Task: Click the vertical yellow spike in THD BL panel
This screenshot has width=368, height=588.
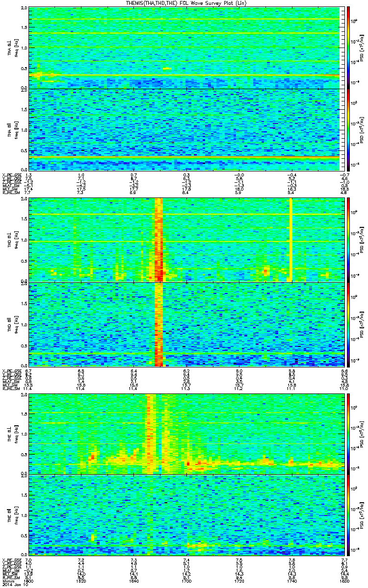Action: pyautogui.click(x=291, y=239)
